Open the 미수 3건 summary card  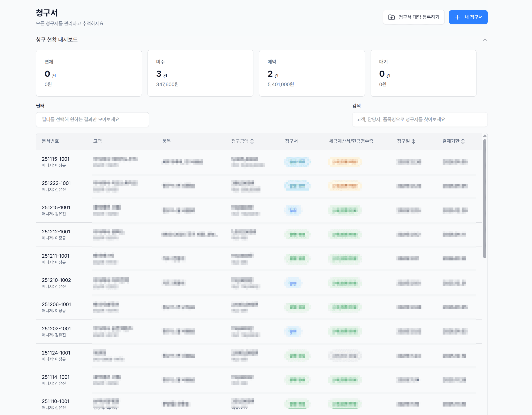click(200, 73)
